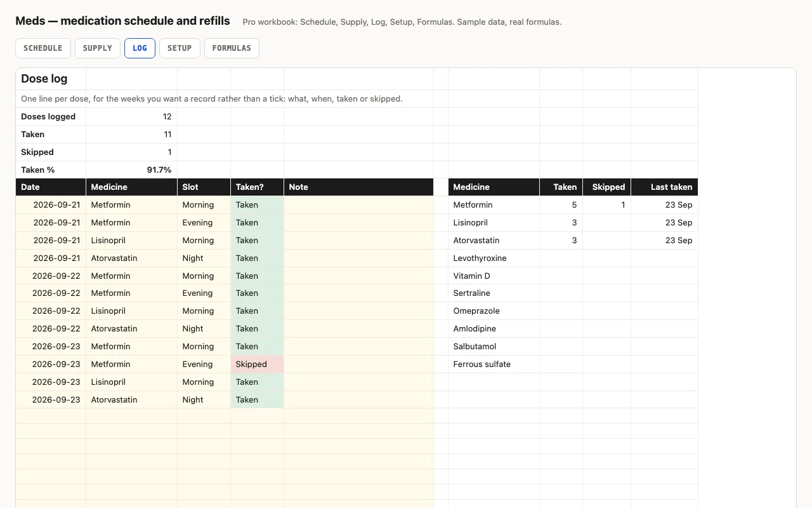Click the Note column header
812x508 pixels.
click(x=358, y=187)
